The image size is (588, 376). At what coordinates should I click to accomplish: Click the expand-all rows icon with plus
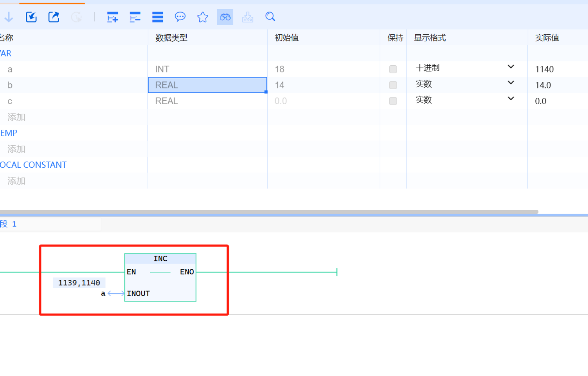[112, 17]
